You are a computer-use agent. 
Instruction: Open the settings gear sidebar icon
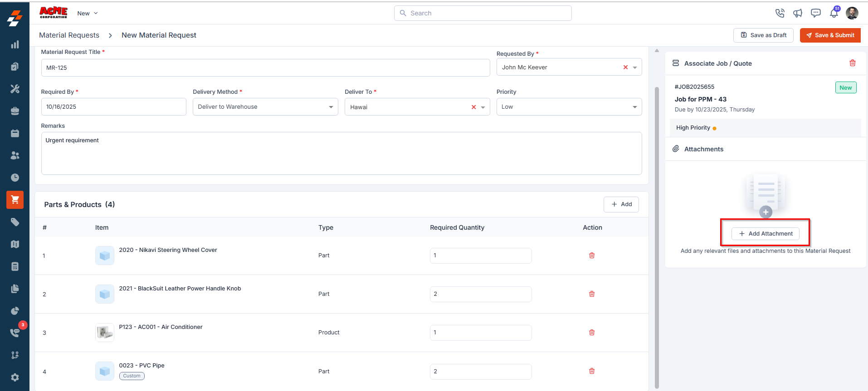pyautogui.click(x=15, y=377)
